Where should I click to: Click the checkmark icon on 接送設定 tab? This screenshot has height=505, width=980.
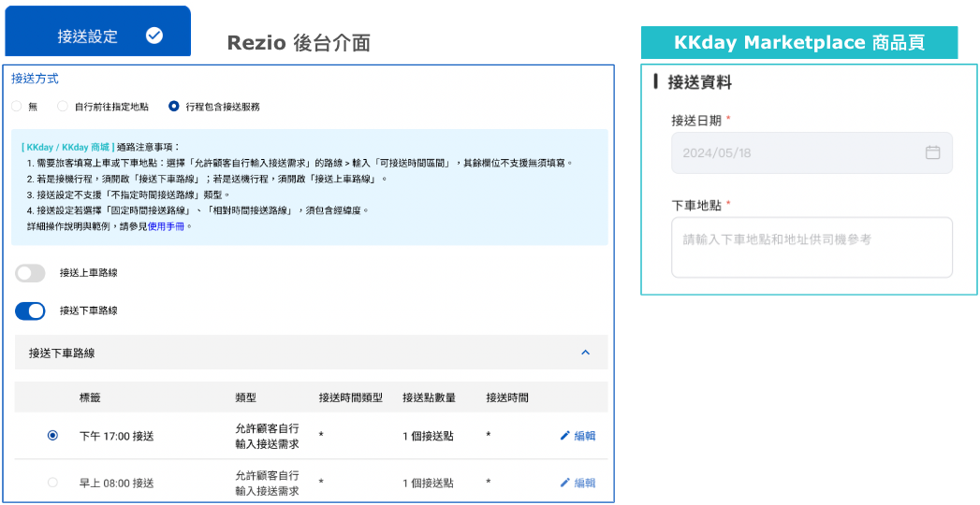[x=154, y=36]
